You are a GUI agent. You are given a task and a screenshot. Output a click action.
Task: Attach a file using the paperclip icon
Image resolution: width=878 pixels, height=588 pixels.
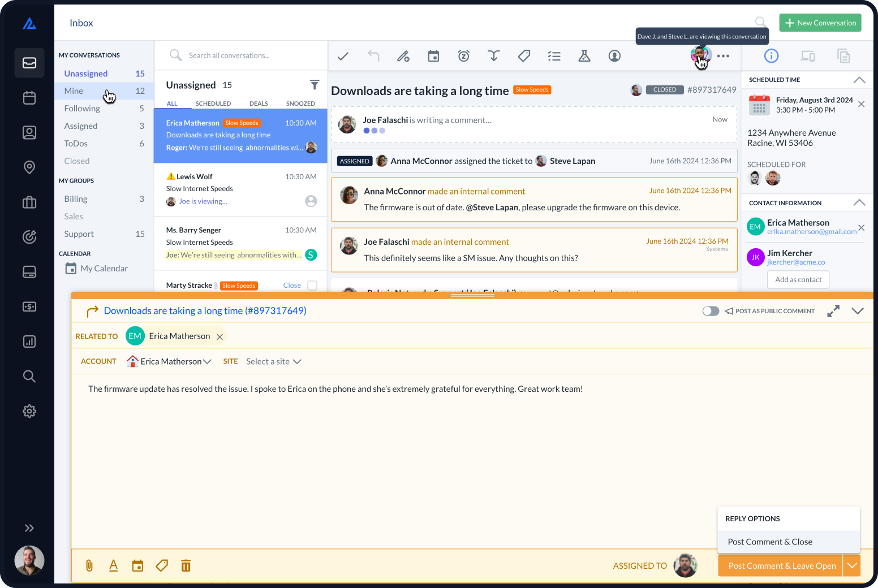tap(89, 565)
